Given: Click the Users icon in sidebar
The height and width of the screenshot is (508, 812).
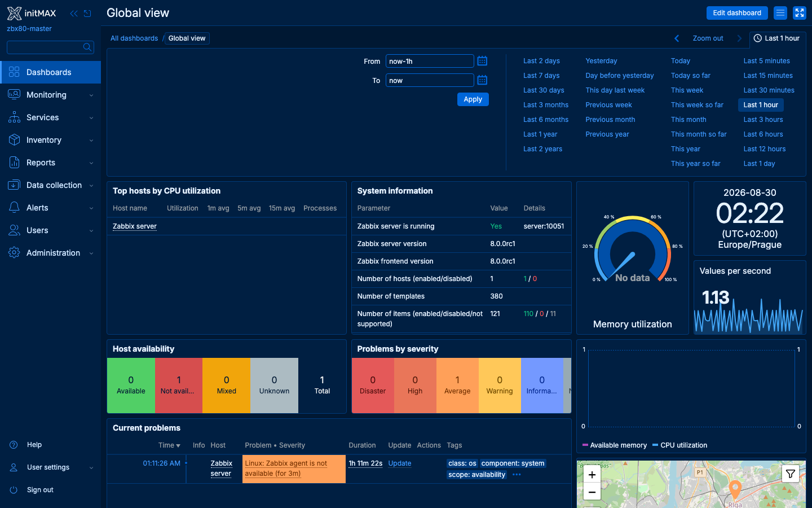Looking at the screenshot, I should [x=14, y=230].
